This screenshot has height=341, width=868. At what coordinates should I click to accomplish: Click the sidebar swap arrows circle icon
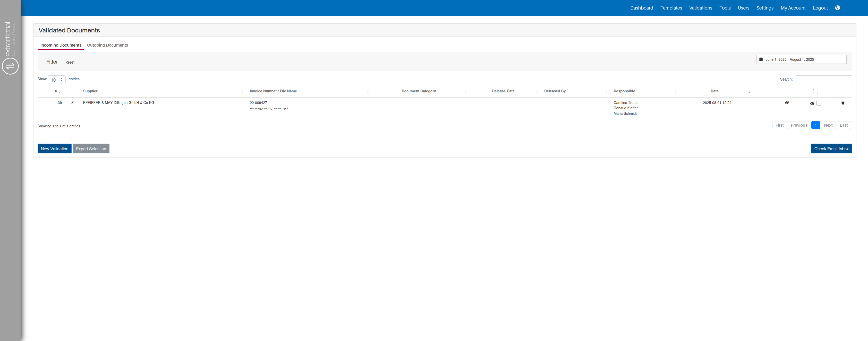click(10, 66)
